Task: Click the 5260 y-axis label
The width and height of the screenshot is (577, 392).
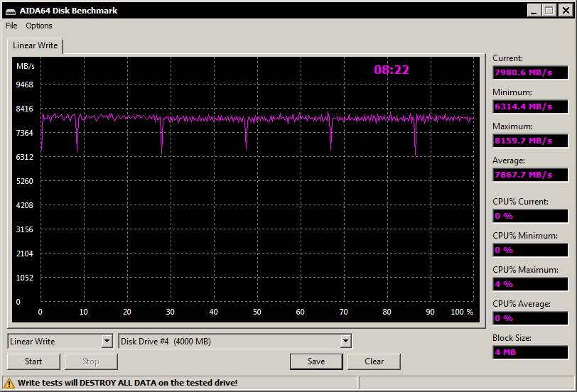Action: click(24, 181)
